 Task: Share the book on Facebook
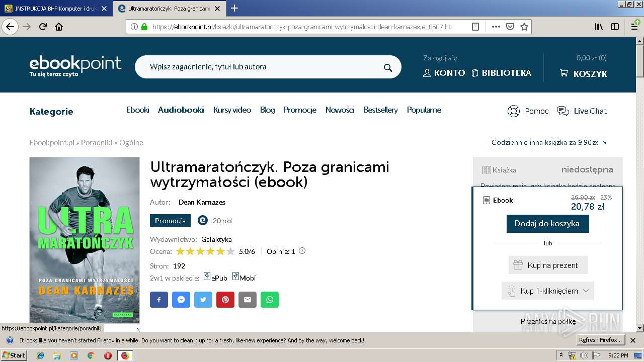coord(159,300)
